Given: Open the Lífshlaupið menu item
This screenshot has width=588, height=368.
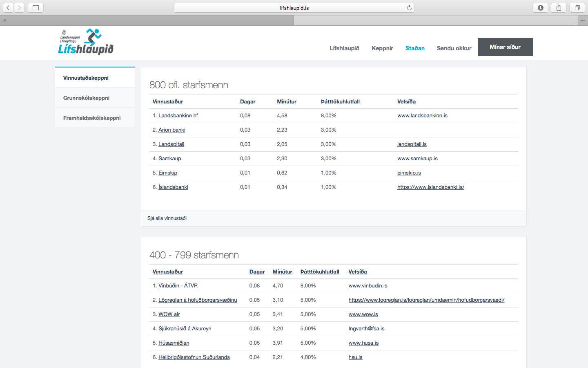Looking at the screenshot, I should [x=345, y=48].
